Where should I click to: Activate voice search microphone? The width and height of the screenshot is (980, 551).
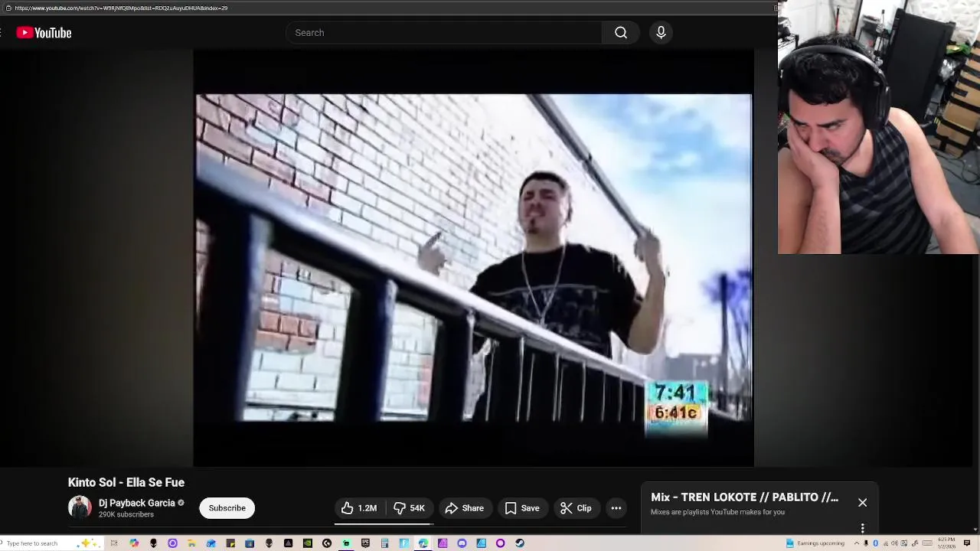pos(661,33)
